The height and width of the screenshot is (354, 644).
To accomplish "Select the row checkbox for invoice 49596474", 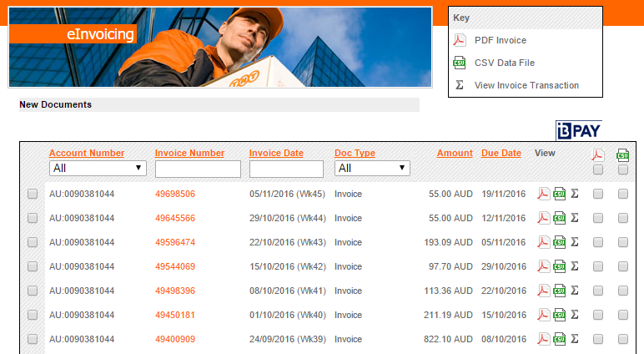I will 33,242.
